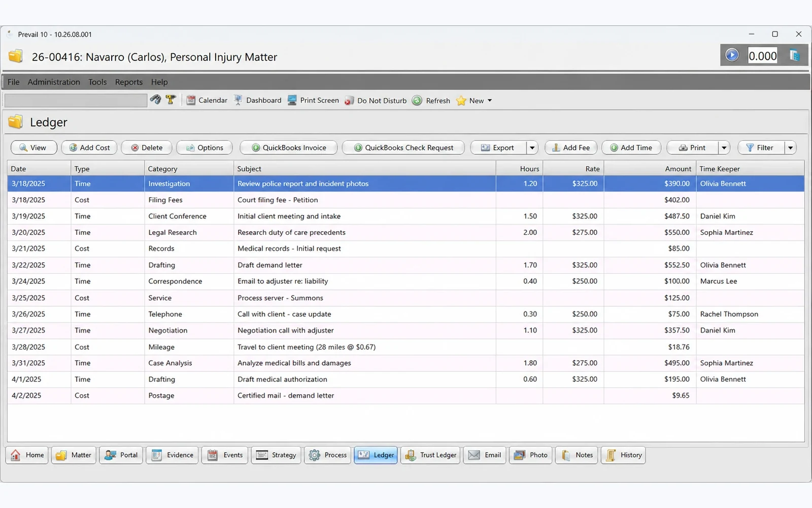The image size is (812, 508).
Task: Toggle Do Not Disturb mode
Action: [x=376, y=101]
